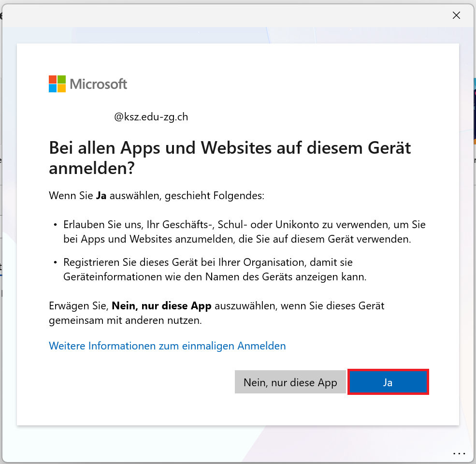The width and height of the screenshot is (476, 464).
Task: Choose the "Nein, nur diese App" button
Action: [x=290, y=382]
